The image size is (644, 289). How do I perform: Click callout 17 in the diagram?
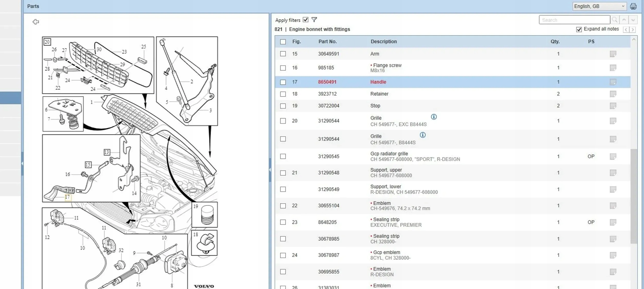pyautogui.click(x=67, y=197)
